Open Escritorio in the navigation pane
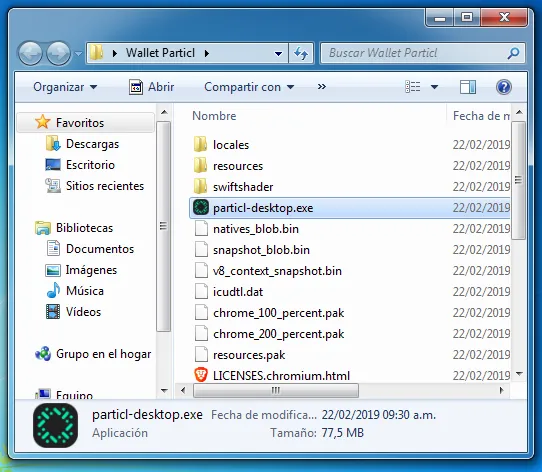The height and width of the screenshot is (472, 542). pyautogui.click(x=90, y=165)
